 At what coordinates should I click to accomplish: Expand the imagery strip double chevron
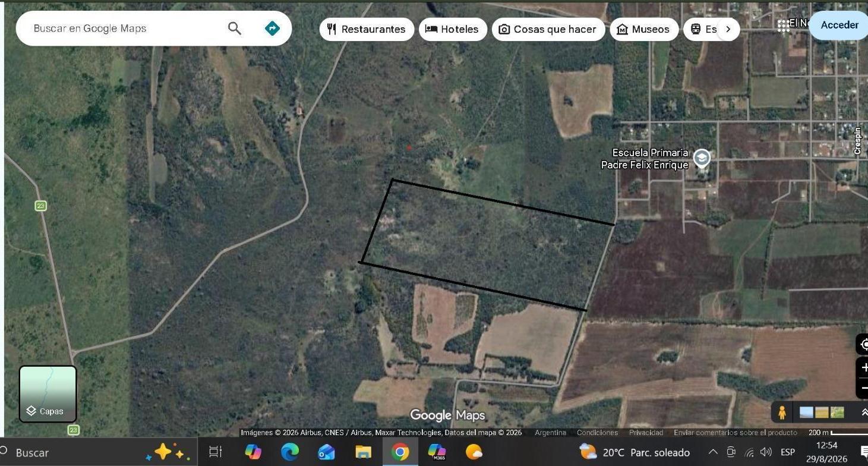tap(863, 412)
